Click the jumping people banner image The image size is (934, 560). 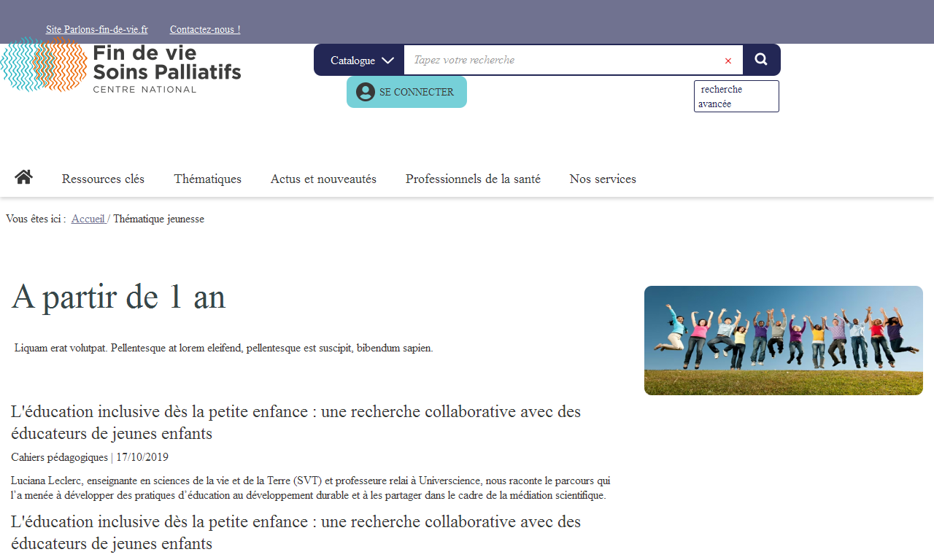(x=783, y=341)
